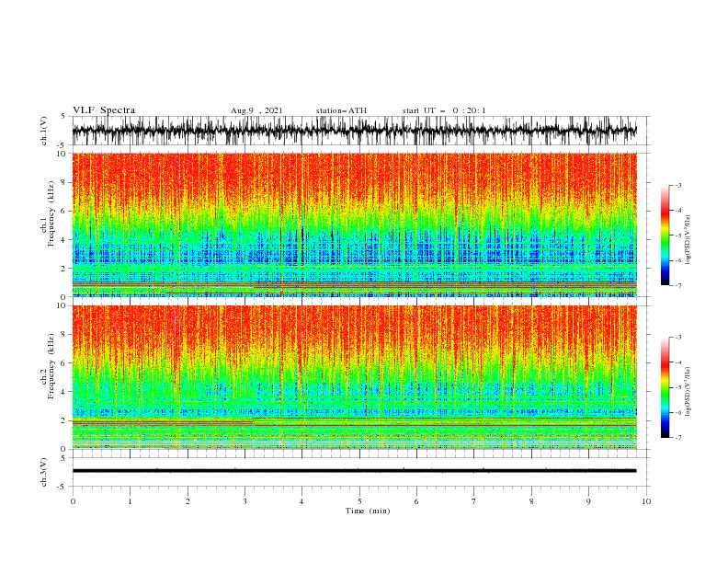This screenshot has width=728, height=563.
Task: Click the ch.1 voltage waveform trace
Action: (354, 131)
